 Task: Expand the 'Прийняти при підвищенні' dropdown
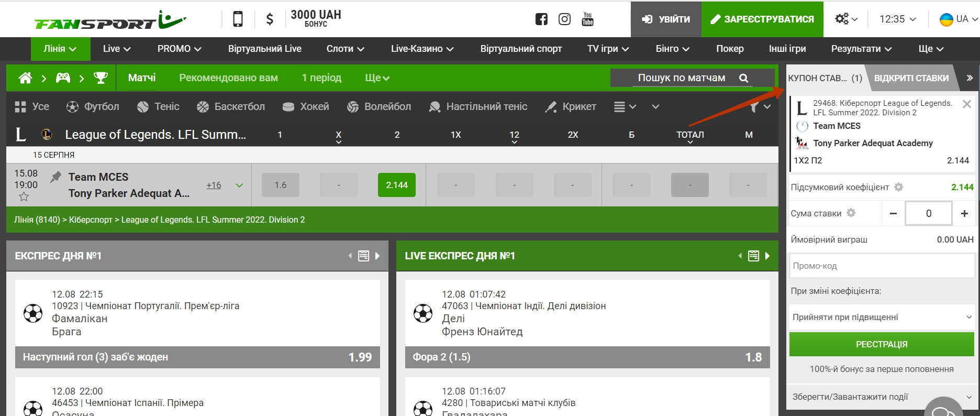(x=882, y=317)
